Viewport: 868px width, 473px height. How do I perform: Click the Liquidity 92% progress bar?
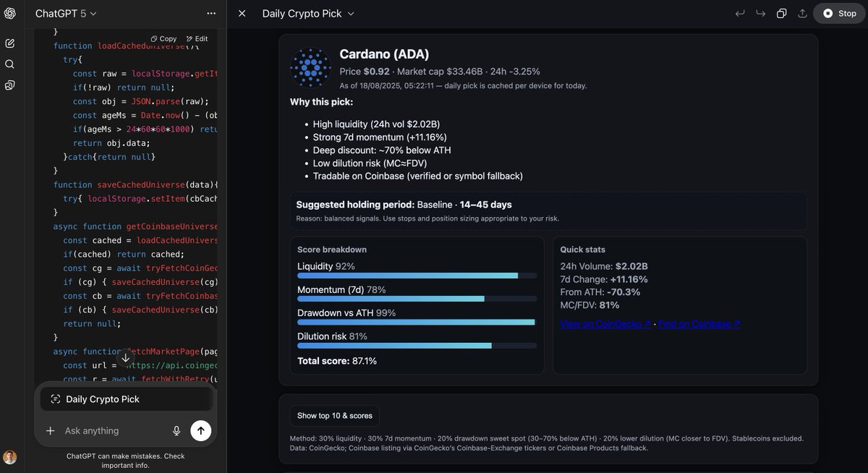tap(416, 276)
